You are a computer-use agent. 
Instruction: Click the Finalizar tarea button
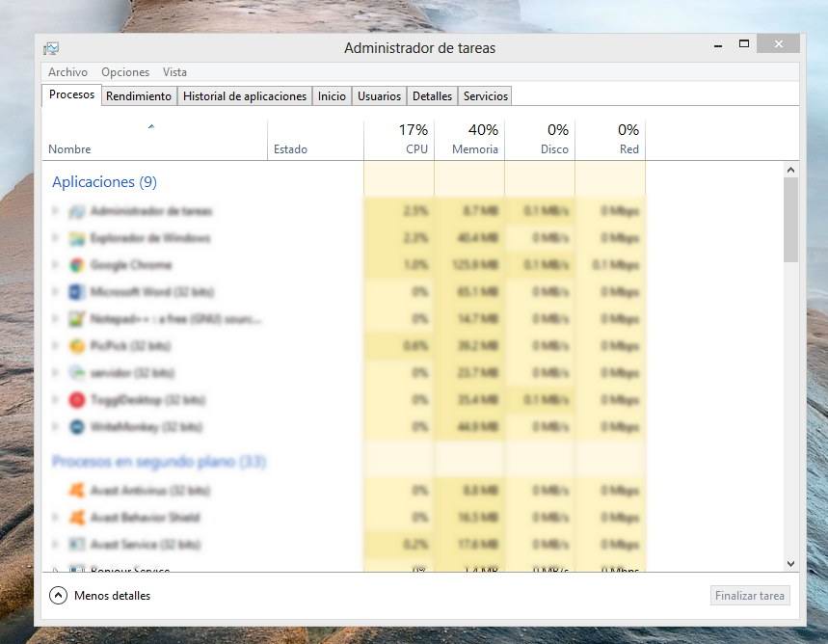coord(750,596)
